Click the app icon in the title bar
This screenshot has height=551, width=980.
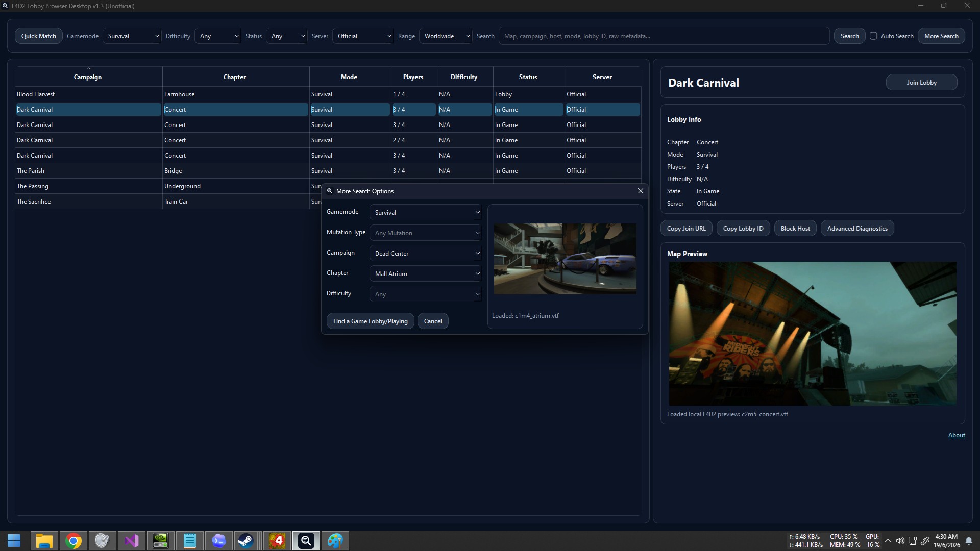(5, 6)
